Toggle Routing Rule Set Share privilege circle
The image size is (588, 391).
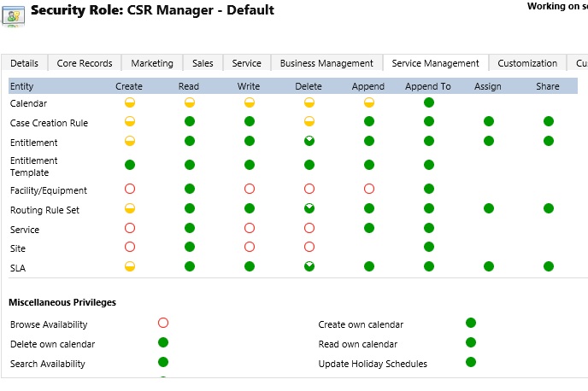[548, 208]
